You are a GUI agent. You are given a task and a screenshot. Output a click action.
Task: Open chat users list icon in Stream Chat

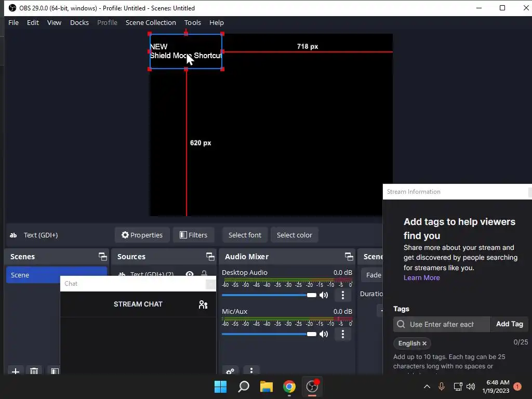[x=203, y=304]
